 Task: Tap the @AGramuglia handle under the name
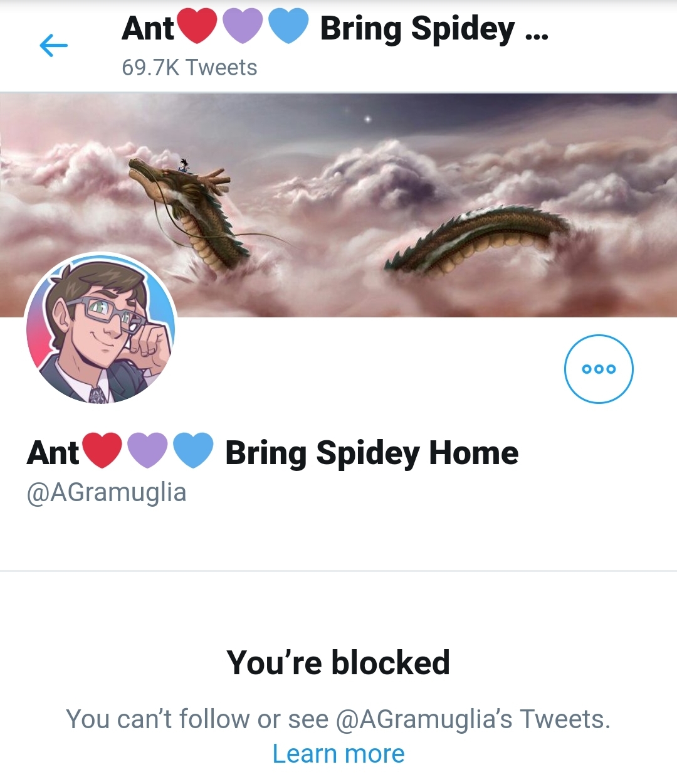[x=107, y=492]
